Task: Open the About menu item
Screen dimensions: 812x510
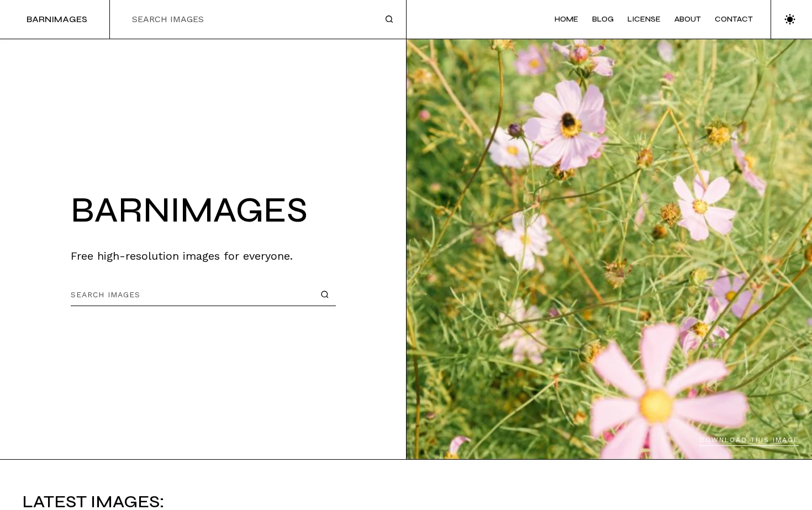Action: click(687, 19)
